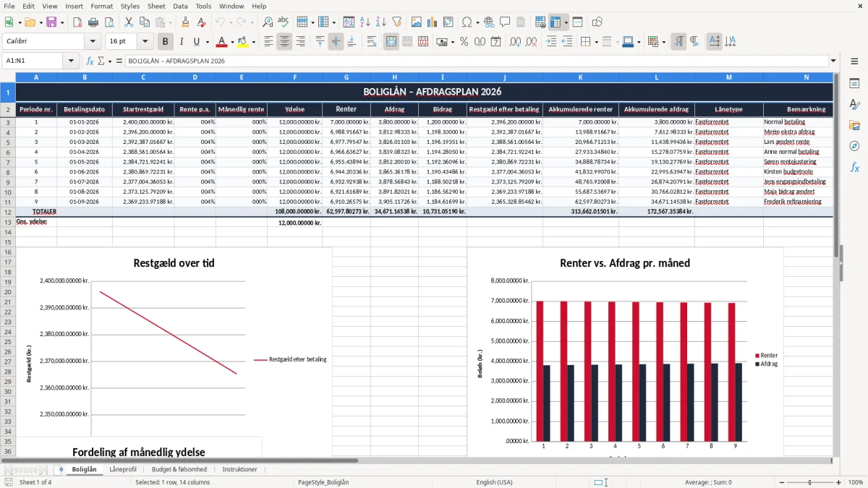The image size is (868, 488).
Task: Open the sidebar Properties panel
Action: [x=854, y=84]
